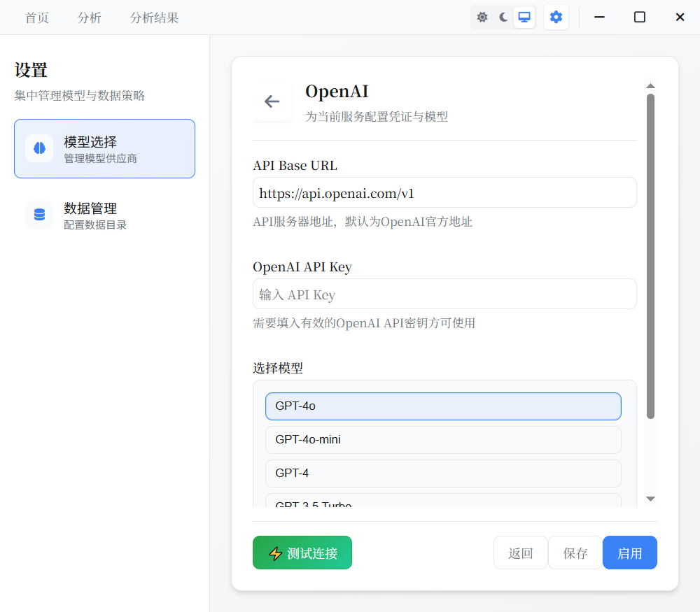Click the scrollbar up arrow
This screenshot has width=700, height=612.
(650, 86)
